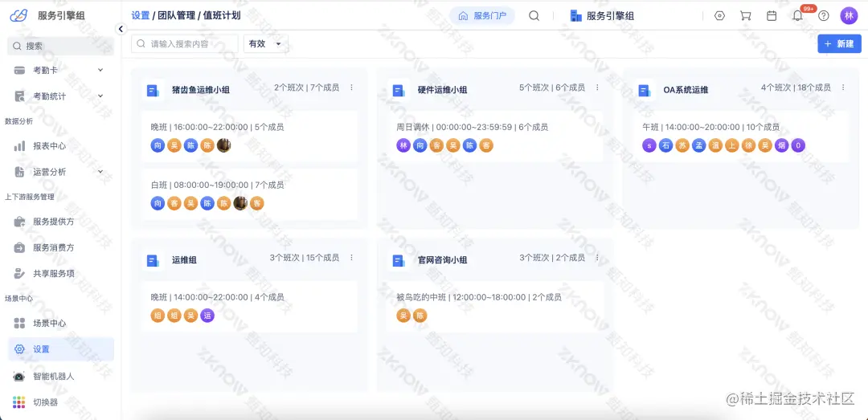This screenshot has height=420, width=868.
Task: Click 设置 breadcrumb link
Action: click(140, 15)
